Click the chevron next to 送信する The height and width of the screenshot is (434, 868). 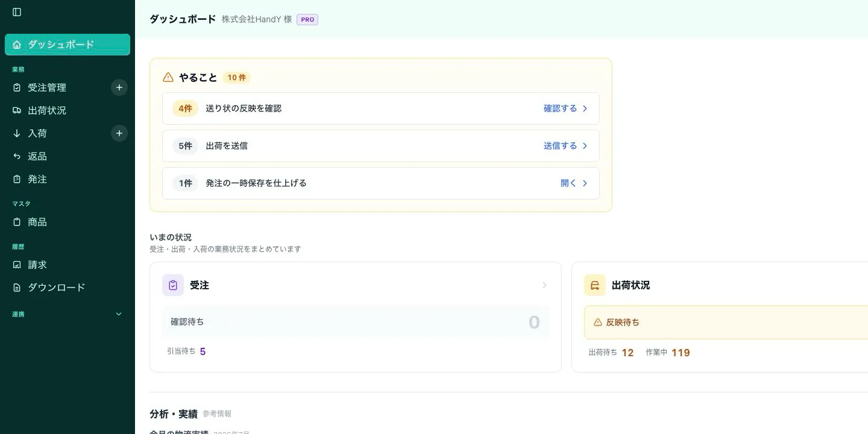click(x=585, y=146)
